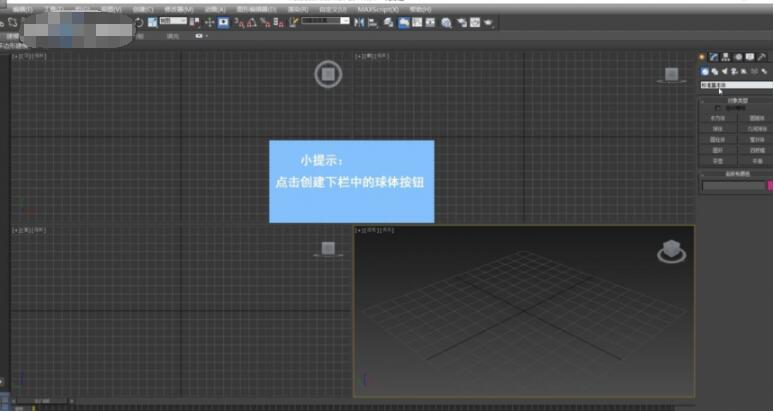
Task: Toggle the AutoGrid checkbox under Object Type
Action: (720, 108)
